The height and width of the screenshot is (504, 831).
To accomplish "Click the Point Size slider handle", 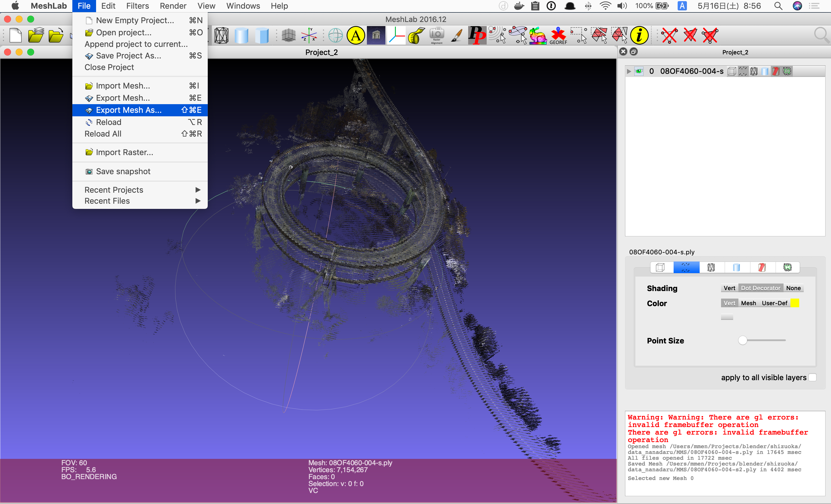I will (x=742, y=340).
